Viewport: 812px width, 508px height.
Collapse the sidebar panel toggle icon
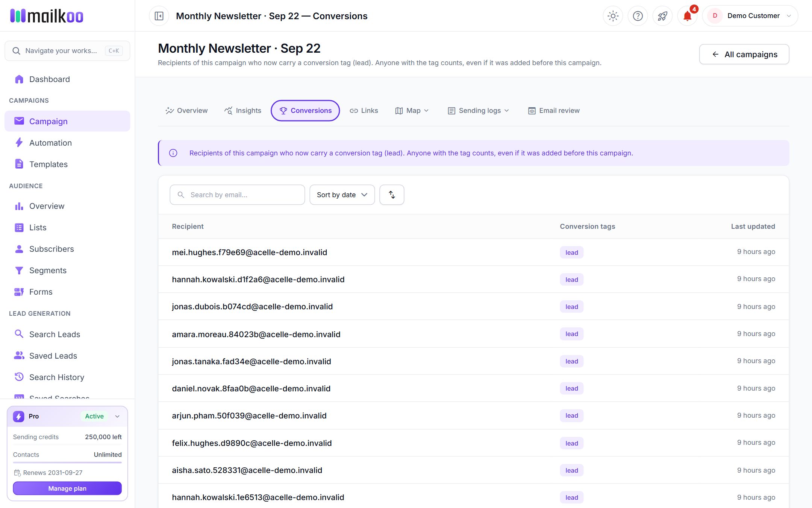coord(159,16)
